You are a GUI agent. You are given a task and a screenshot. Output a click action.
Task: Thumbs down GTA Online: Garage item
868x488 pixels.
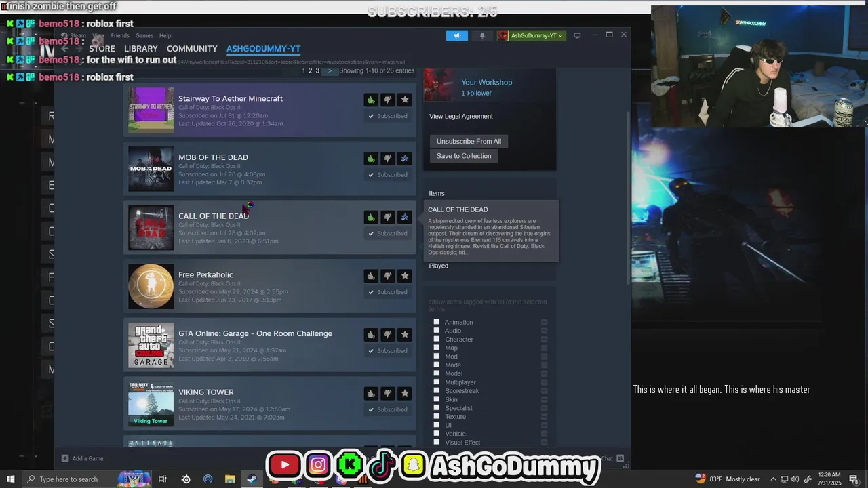(388, 335)
